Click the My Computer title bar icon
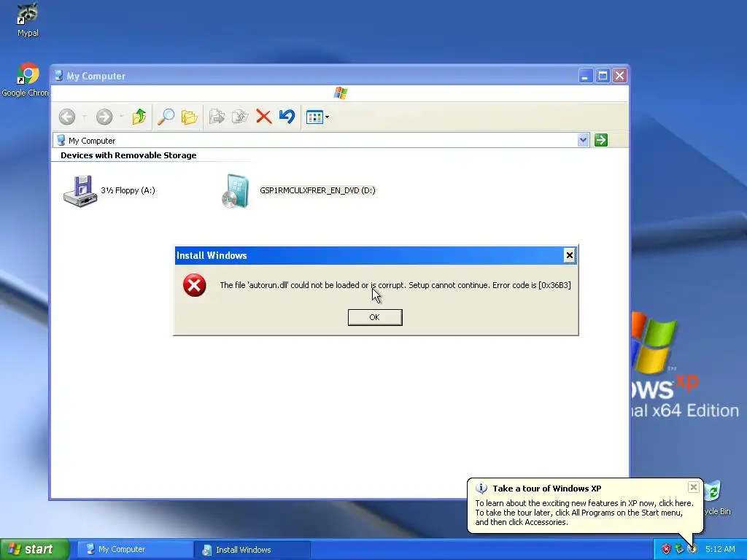 (58, 76)
